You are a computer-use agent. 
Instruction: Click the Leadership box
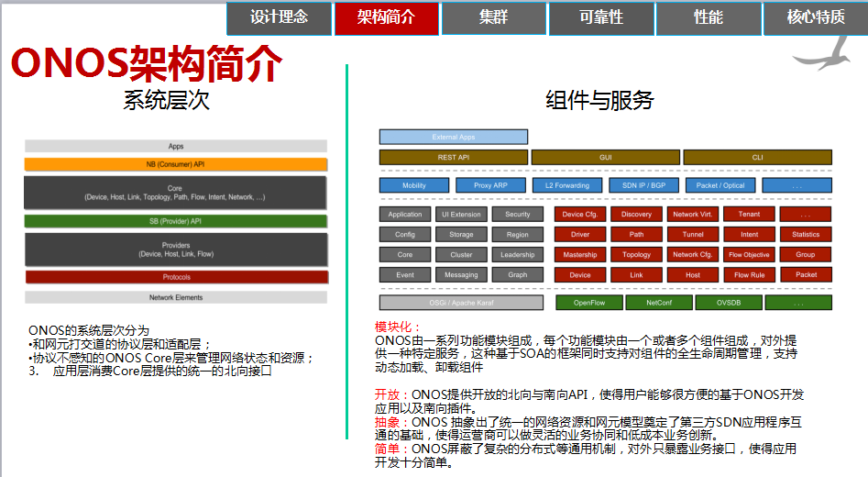(518, 255)
